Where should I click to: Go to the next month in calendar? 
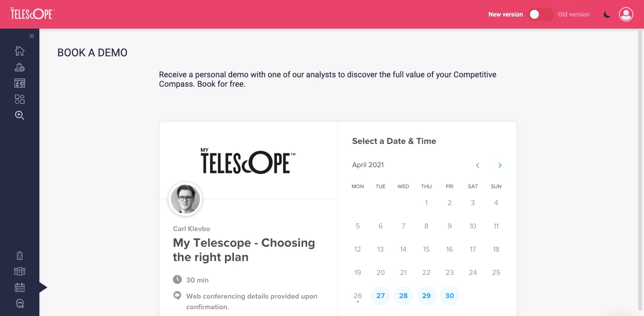[x=500, y=165]
